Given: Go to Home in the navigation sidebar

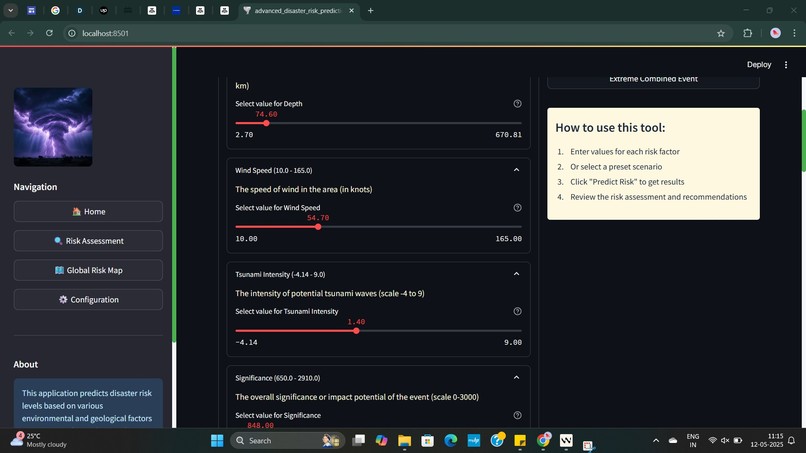Looking at the screenshot, I should (x=88, y=211).
